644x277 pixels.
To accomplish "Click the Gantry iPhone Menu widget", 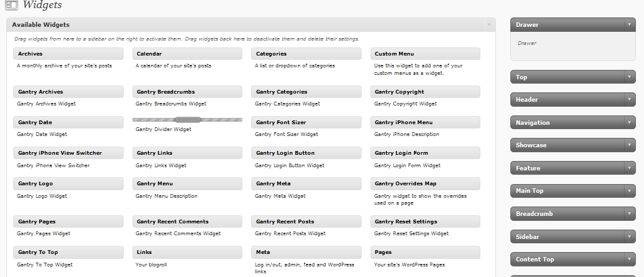I will click(425, 122).
